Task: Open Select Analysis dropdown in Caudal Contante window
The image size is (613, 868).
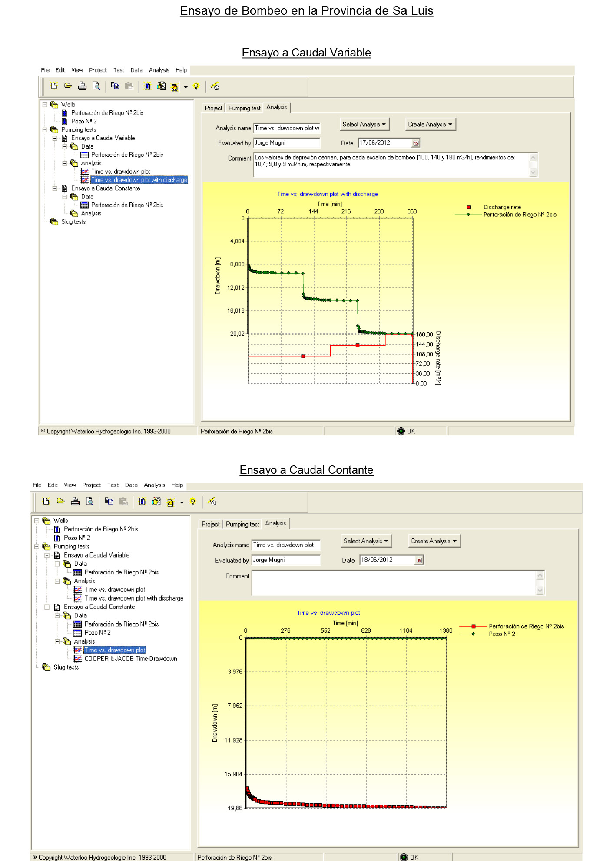Action: coord(366,541)
